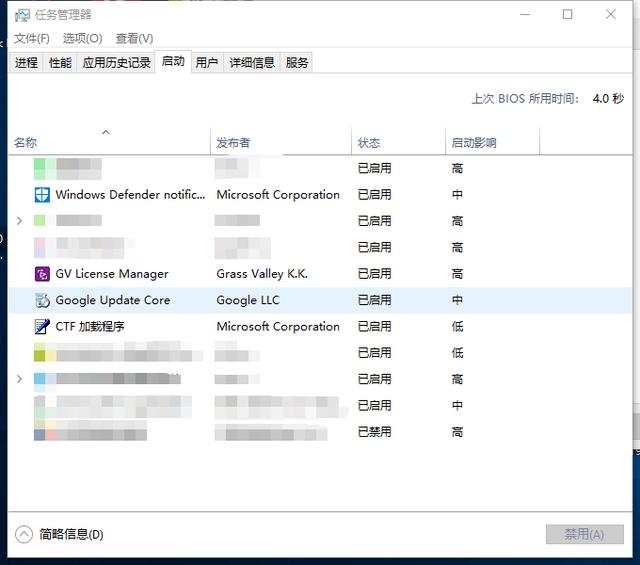The height and width of the screenshot is (565, 640).
Task: Expand the second blurred startup group
Action: coord(20,379)
